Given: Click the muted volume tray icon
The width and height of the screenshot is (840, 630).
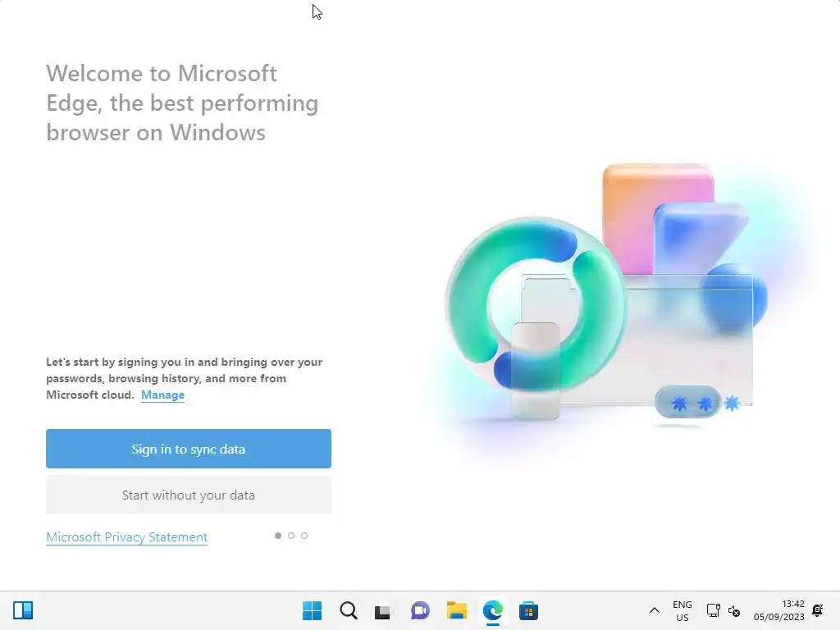Looking at the screenshot, I should (x=734, y=610).
